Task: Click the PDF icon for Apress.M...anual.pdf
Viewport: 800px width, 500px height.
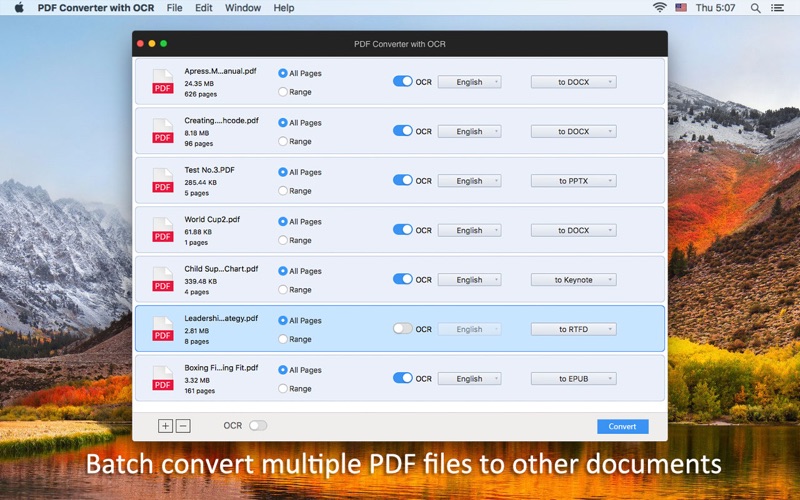Action: tap(162, 82)
